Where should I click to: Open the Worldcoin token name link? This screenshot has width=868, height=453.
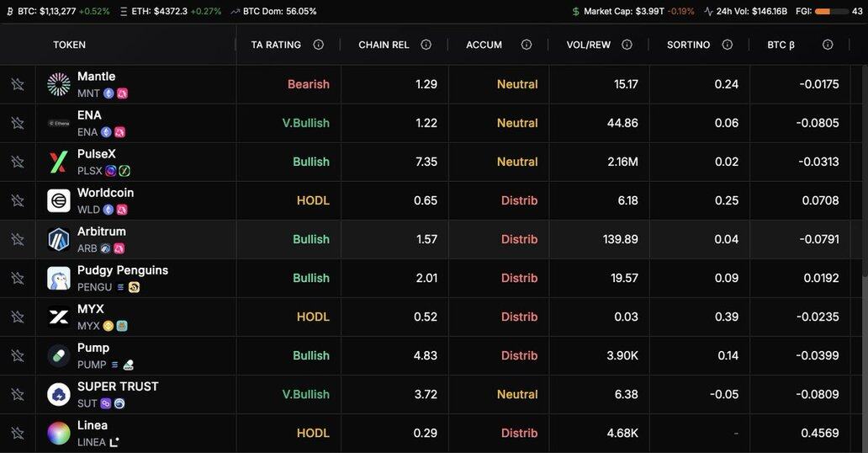point(105,193)
